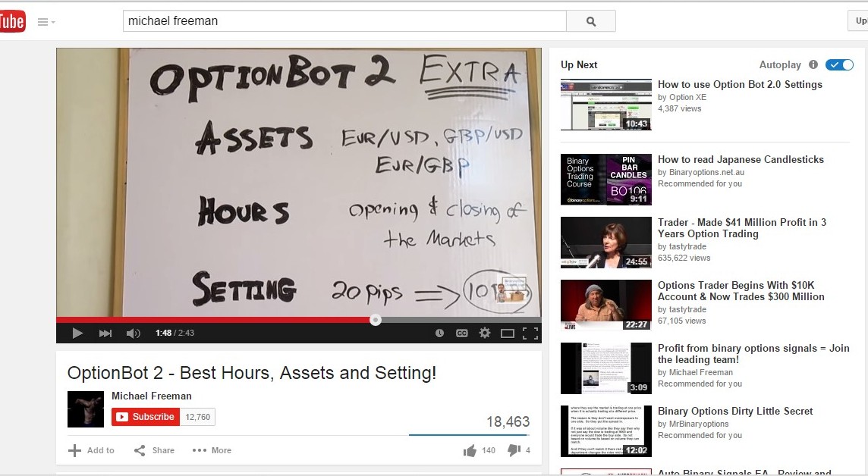Click thumbnail with 10:43 duration

[606, 105]
